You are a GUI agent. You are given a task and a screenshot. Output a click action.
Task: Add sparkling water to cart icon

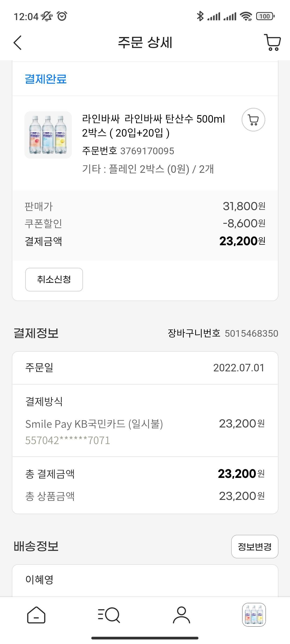253,120
